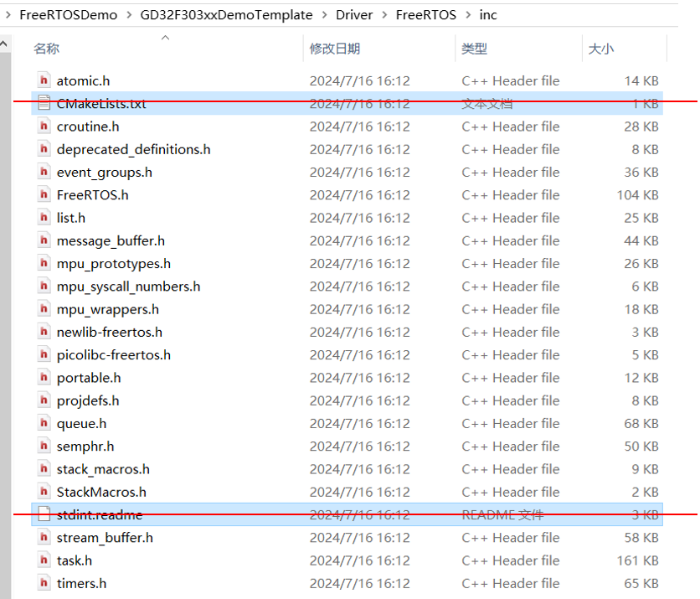700x599 pixels.
Task: Select the FreeRTOS.h file icon
Action: [44, 194]
